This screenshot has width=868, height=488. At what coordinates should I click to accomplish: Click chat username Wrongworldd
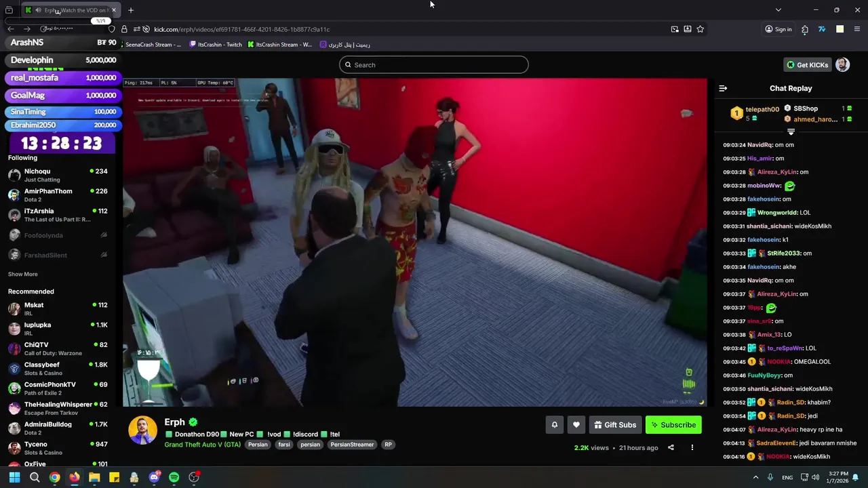(x=778, y=213)
